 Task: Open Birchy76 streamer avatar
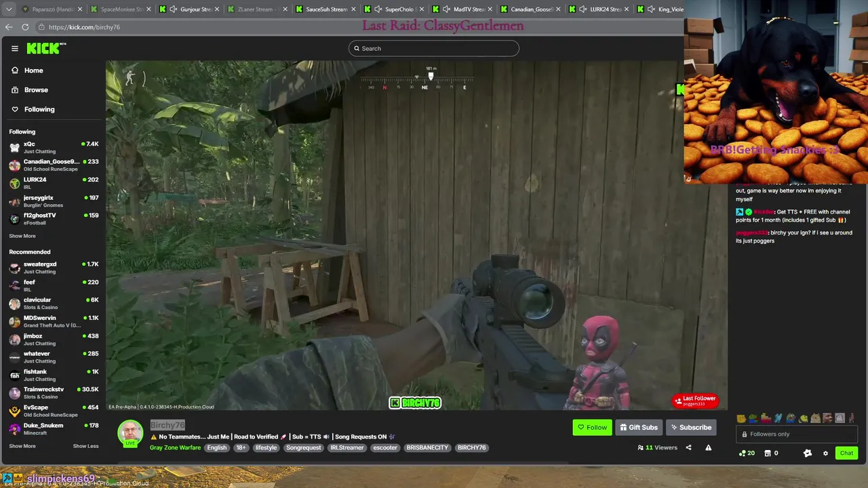click(x=130, y=432)
